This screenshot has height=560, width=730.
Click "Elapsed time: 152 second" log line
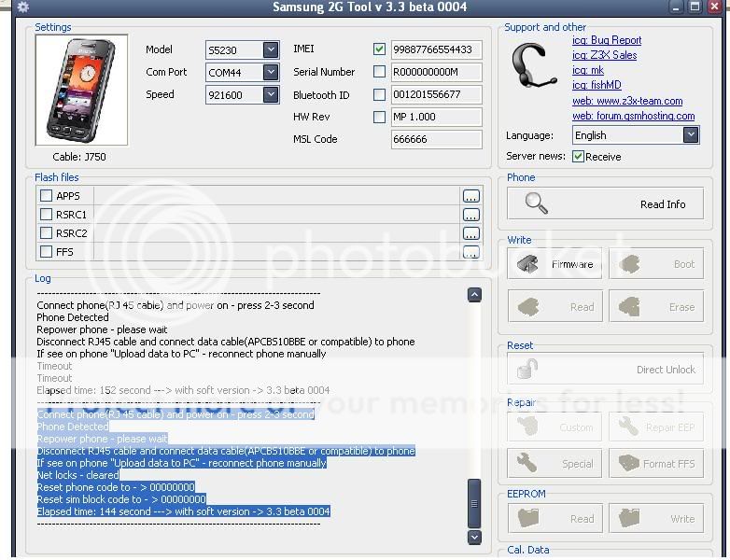[x=183, y=390]
